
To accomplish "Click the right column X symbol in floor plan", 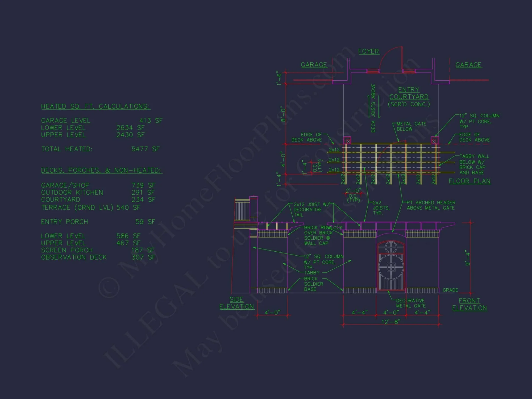I will (x=434, y=141).
